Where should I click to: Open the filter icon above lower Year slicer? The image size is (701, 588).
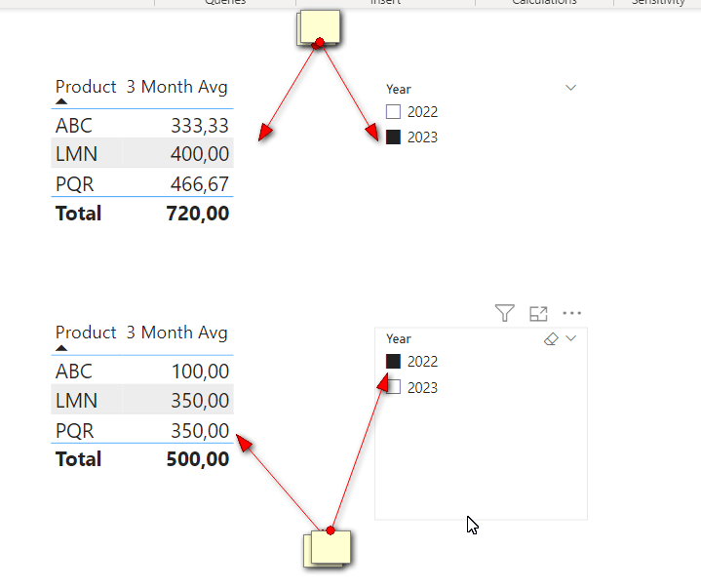tap(505, 313)
